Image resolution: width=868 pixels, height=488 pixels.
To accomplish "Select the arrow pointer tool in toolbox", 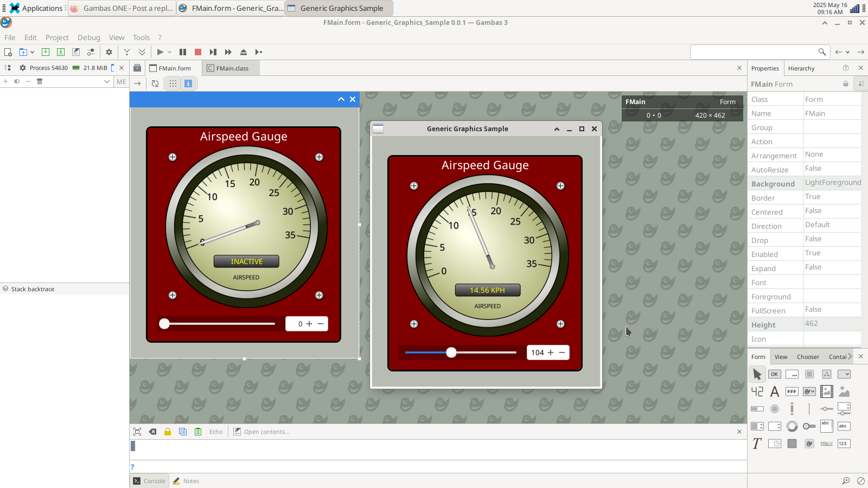I will tap(757, 374).
